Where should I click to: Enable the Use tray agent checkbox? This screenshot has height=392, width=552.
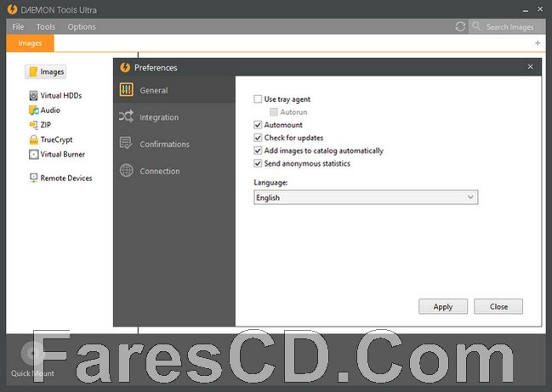tap(258, 99)
